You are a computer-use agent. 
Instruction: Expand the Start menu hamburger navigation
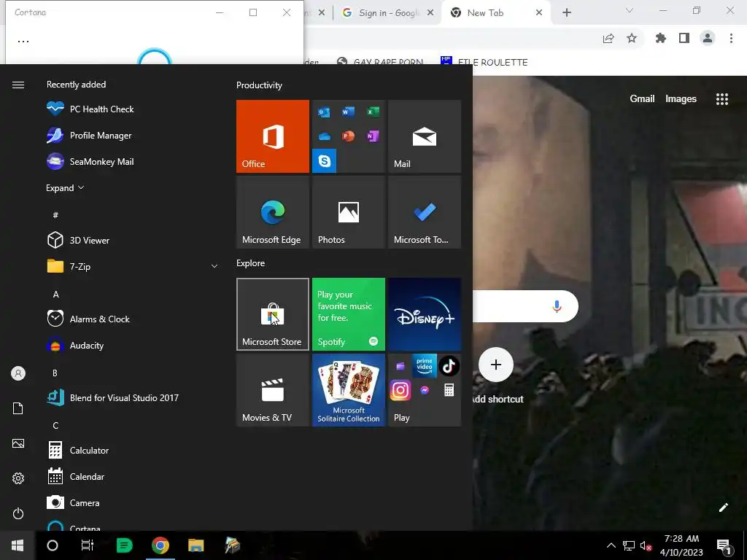[x=18, y=85]
